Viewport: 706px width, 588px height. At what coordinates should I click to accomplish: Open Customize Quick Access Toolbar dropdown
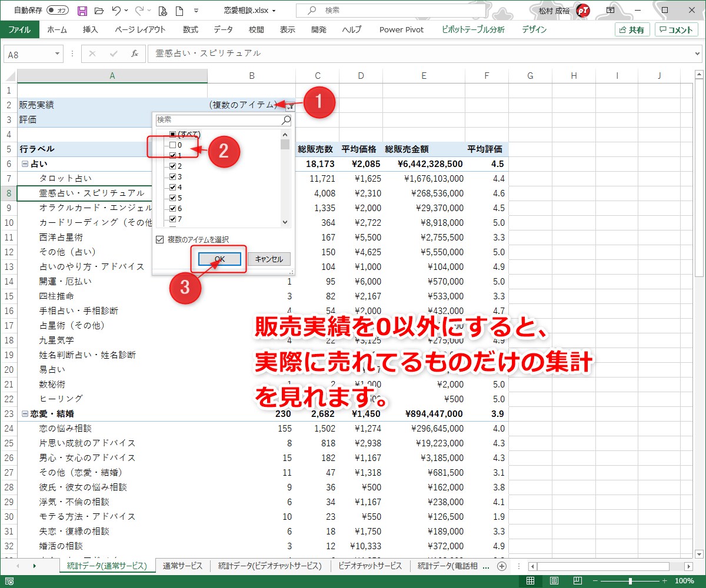196,10
